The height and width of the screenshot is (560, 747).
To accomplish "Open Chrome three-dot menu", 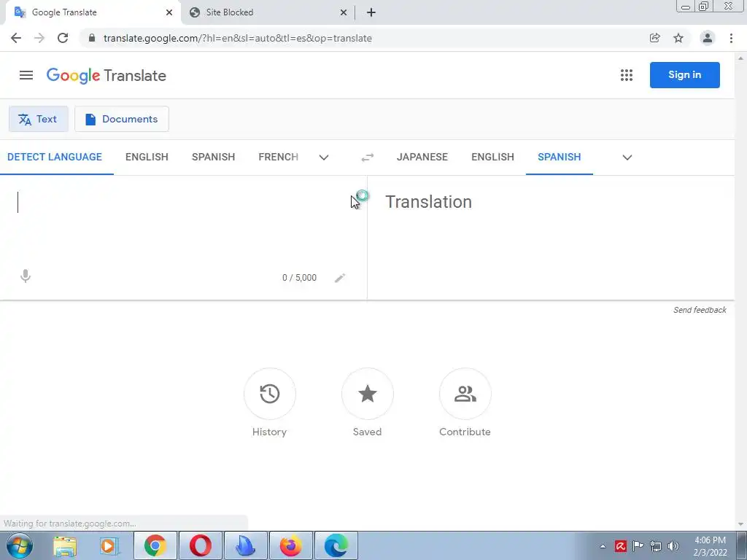I will [x=731, y=38].
